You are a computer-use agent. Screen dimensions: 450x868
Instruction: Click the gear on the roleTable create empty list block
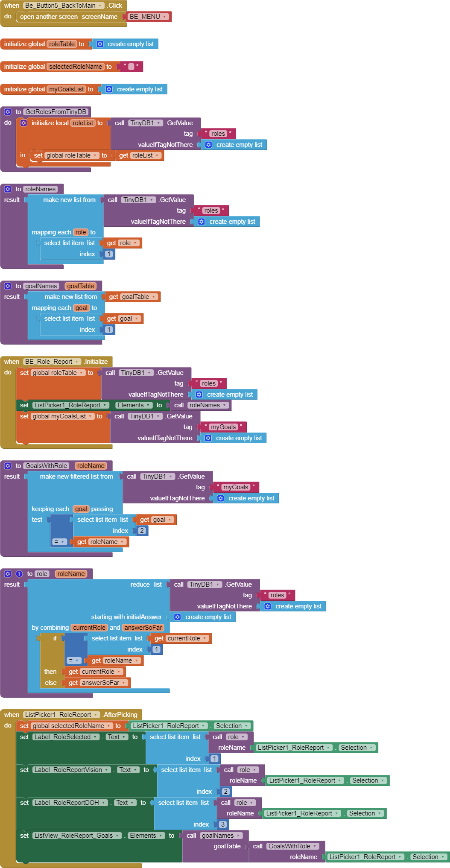pos(100,44)
